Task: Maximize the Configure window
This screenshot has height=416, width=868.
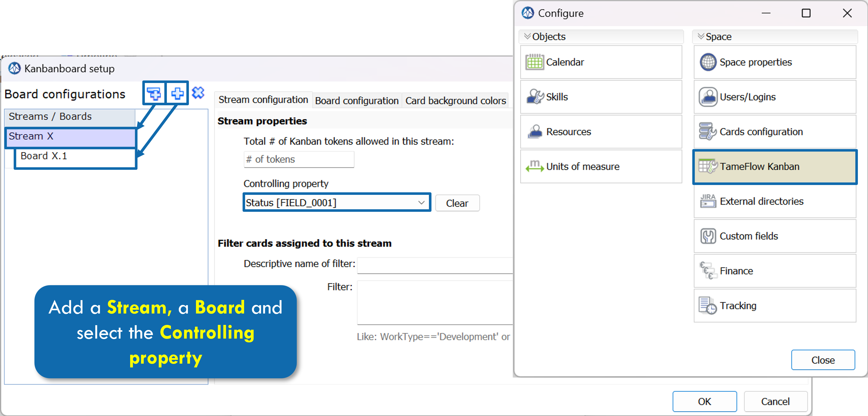Action: pyautogui.click(x=806, y=13)
